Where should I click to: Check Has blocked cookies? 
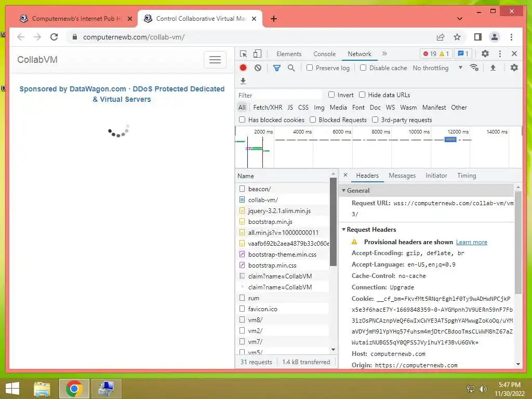[242, 119]
